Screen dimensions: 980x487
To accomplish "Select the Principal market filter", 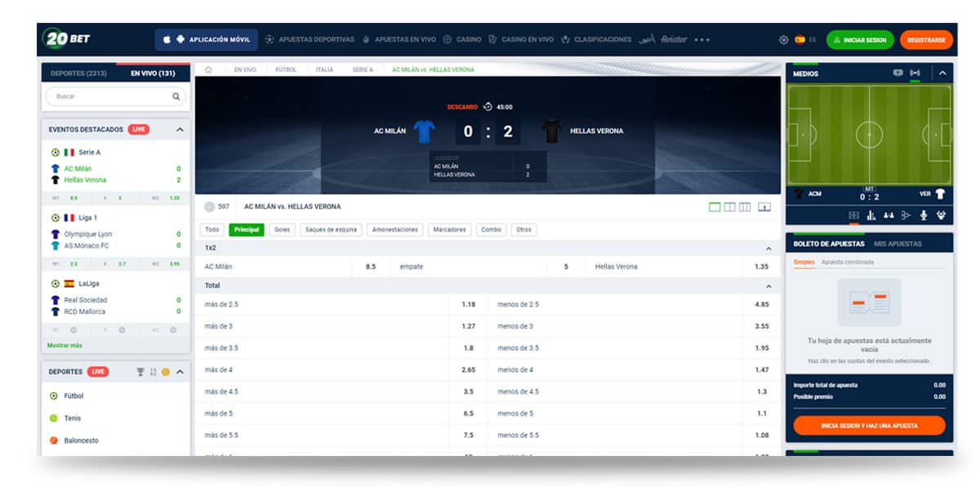I will (x=247, y=230).
